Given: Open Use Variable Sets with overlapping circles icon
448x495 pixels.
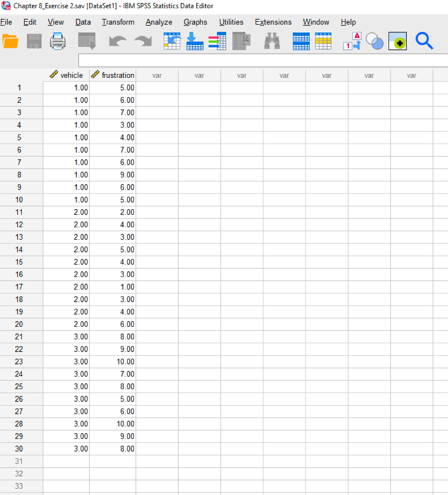Looking at the screenshot, I should [374, 41].
